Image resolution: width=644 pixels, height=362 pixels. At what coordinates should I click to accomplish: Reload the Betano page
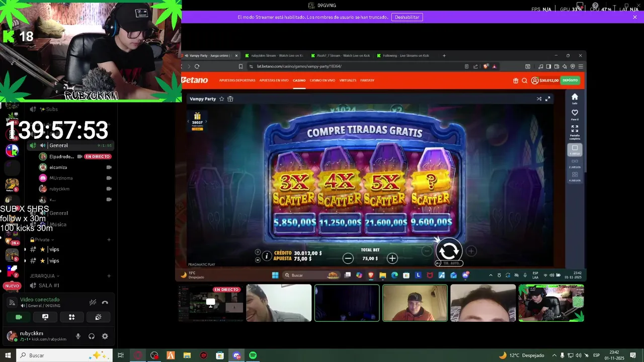tap(197, 66)
